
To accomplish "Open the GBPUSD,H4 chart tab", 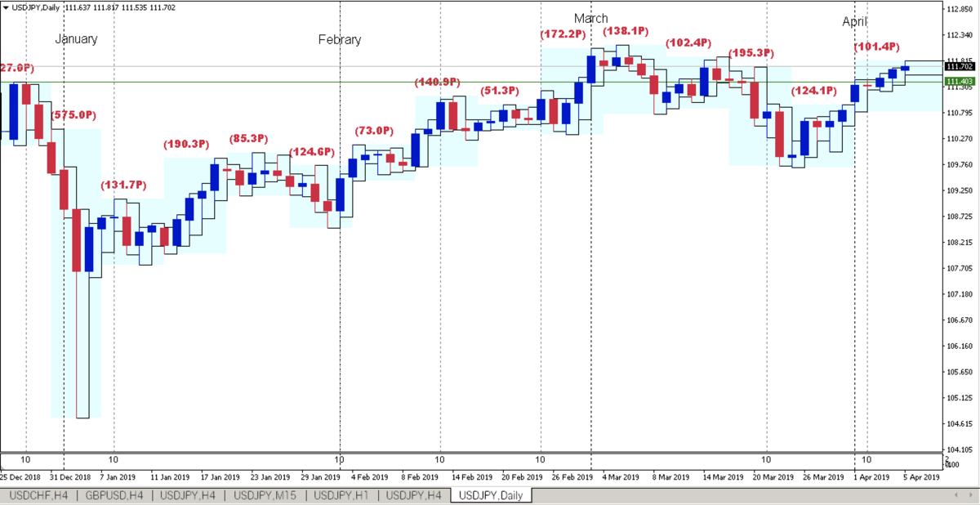I will [x=114, y=495].
